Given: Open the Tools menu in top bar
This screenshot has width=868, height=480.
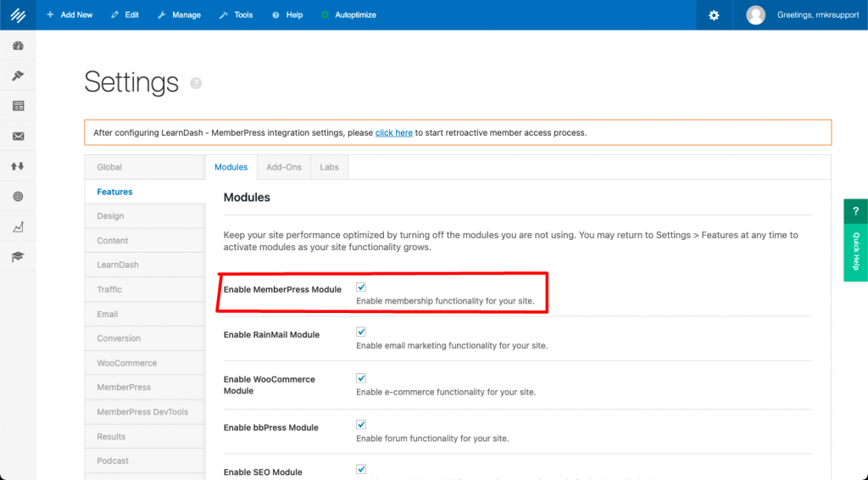Looking at the screenshot, I should click(x=236, y=15).
